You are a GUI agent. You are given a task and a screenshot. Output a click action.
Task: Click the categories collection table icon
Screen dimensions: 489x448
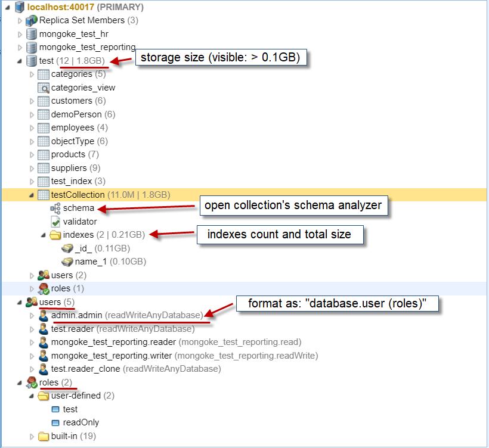[x=44, y=74]
